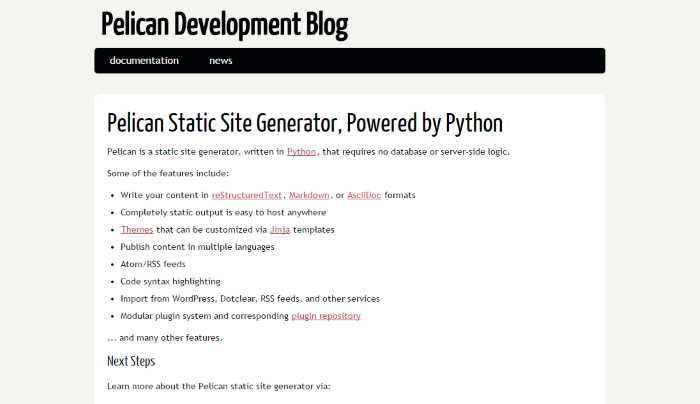Open the documentation menu item
This screenshot has width=700, height=404.
coord(144,61)
